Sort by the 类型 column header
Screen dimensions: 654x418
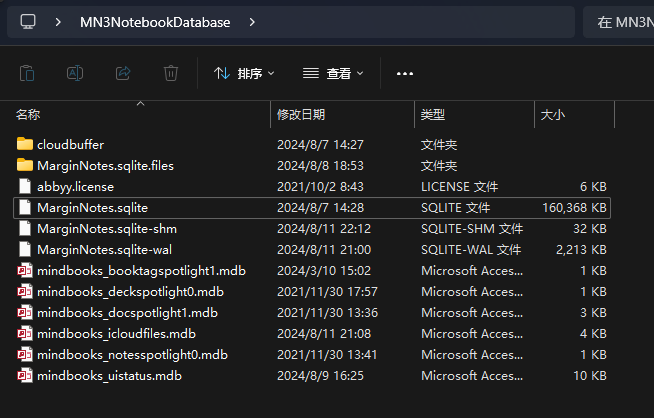click(433, 115)
